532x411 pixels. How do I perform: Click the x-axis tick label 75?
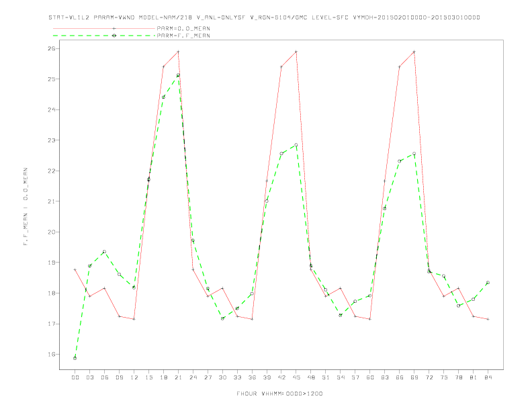coord(444,377)
